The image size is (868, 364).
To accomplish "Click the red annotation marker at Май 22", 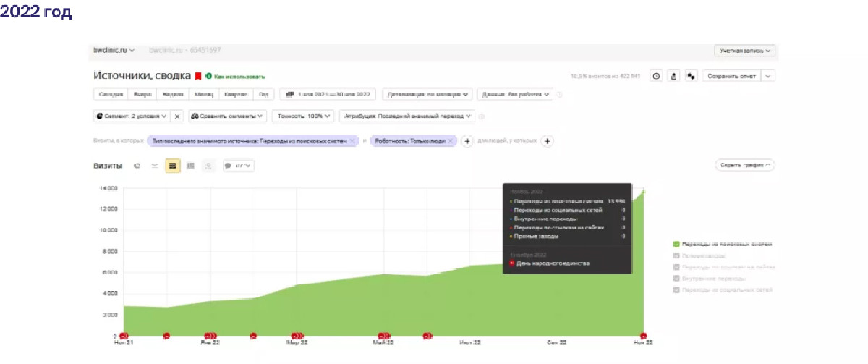I will pos(383,336).
